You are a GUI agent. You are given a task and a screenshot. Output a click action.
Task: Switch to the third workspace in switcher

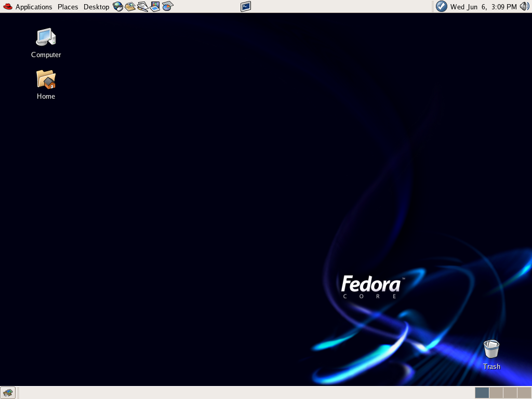[x=510, y=393]
